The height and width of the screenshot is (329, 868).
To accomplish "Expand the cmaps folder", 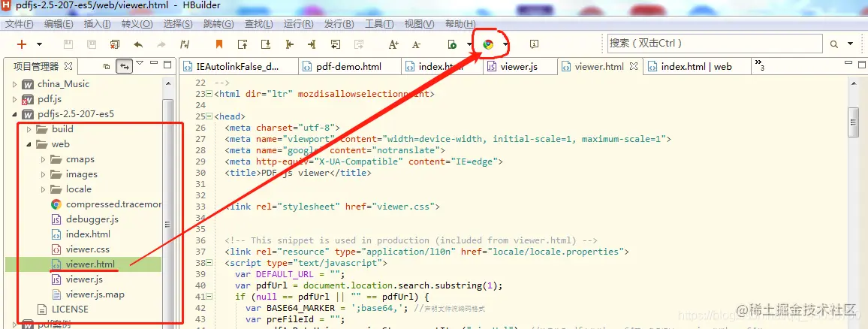I will pos(44,159).
